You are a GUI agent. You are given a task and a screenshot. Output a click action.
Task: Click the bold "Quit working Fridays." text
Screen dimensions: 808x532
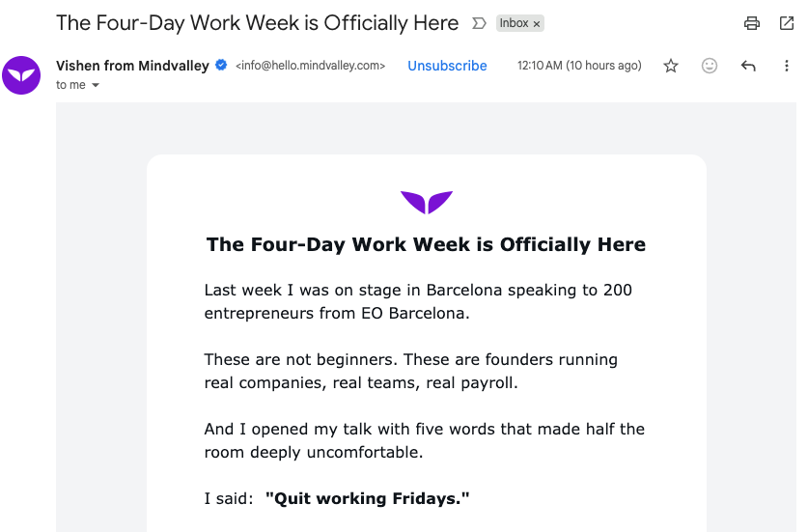pyautogui.click(x=368, y=498)
